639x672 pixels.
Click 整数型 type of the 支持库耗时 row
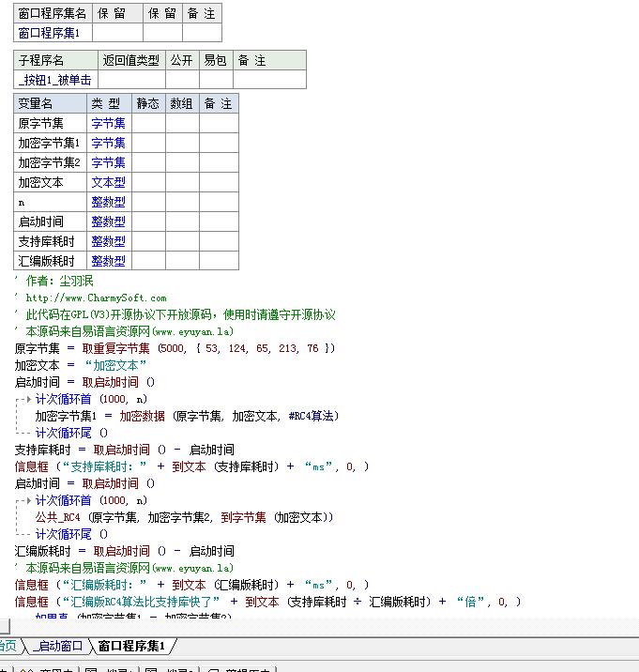[x=109, y=241]
